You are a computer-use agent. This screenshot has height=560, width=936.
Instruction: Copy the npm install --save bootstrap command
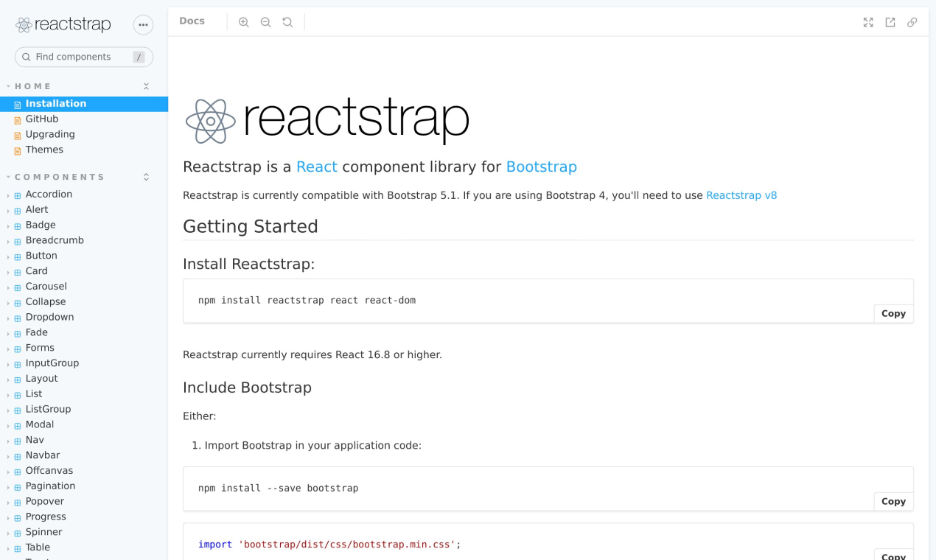(893, 502)
